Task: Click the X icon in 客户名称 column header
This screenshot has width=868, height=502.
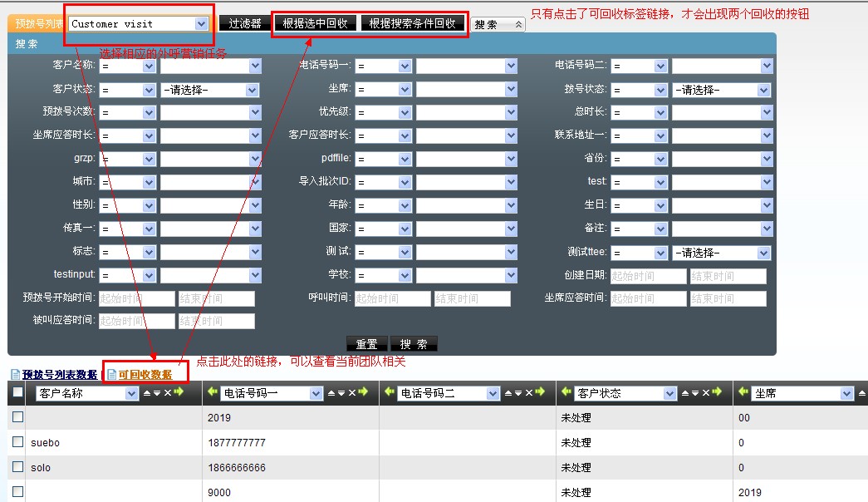Action: click(x=167, y=393)
